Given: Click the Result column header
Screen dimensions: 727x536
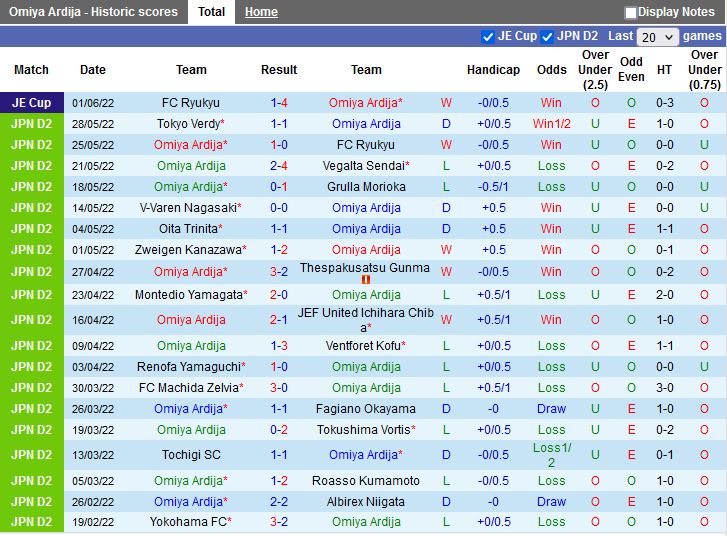Looking at the screenshot, I should click(279, 70).
